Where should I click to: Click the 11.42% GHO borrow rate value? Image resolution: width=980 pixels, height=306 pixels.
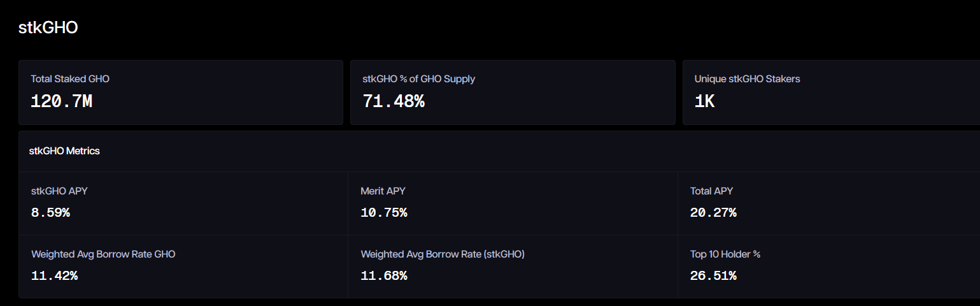54,276
